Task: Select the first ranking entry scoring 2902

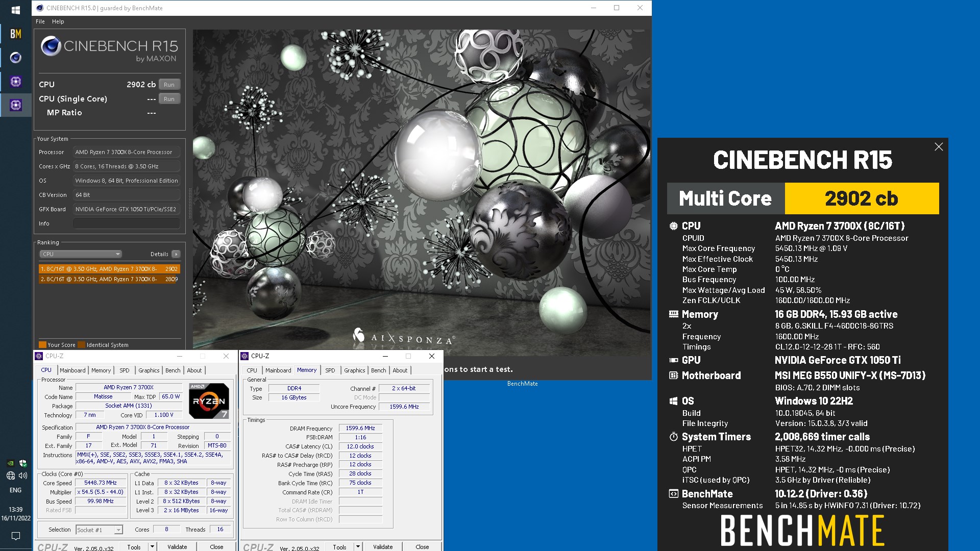Action: click(109, 269)
